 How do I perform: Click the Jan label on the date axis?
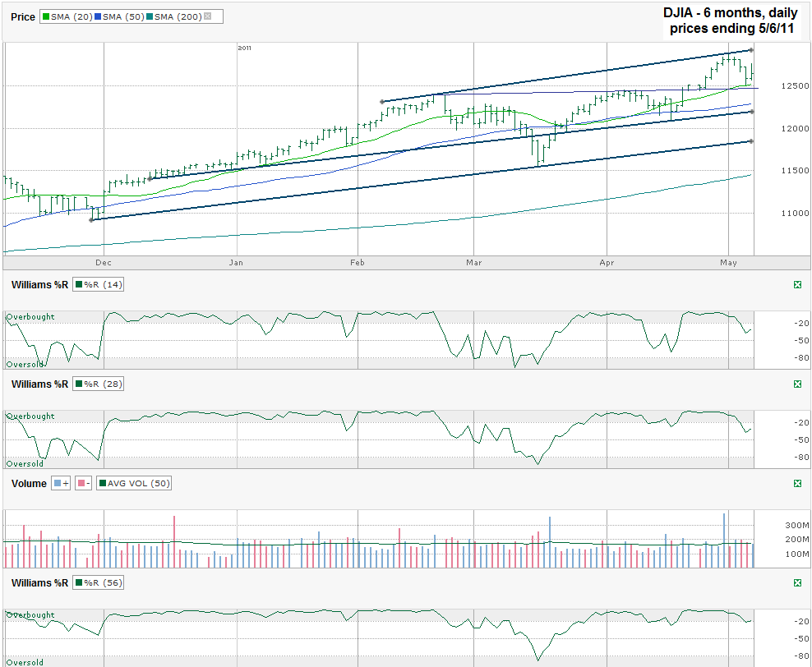[236, 262]
